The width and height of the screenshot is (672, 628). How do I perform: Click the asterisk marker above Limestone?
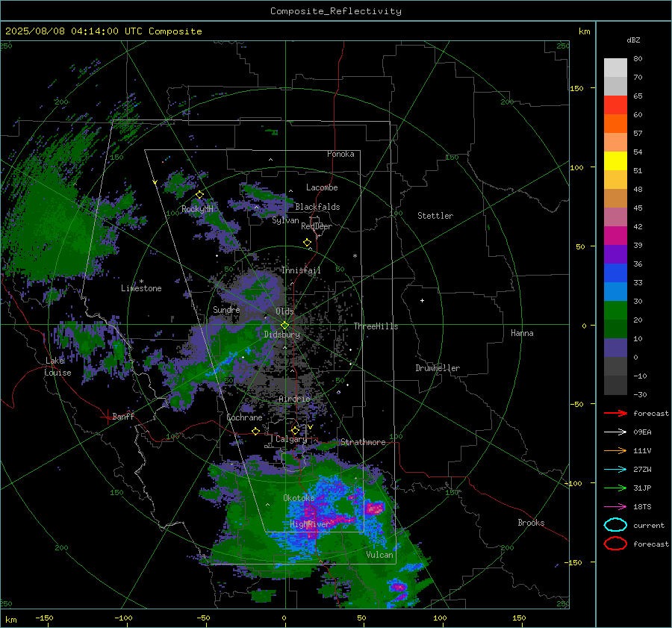(x=141, y=282)
